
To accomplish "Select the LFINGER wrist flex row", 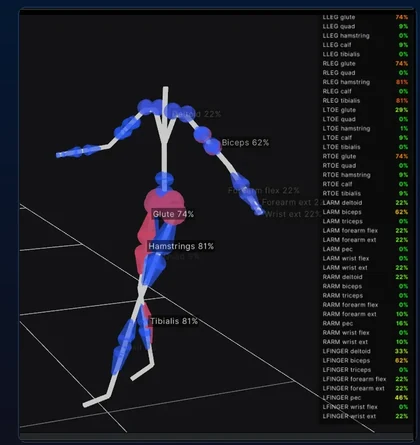I will coord(365,407).
